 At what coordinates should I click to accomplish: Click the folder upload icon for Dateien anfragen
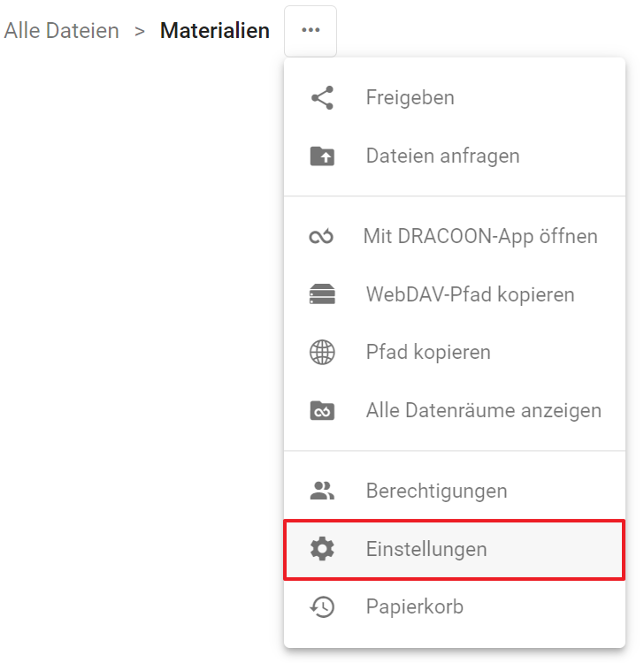pyautogui.click(x=322, y=156)
